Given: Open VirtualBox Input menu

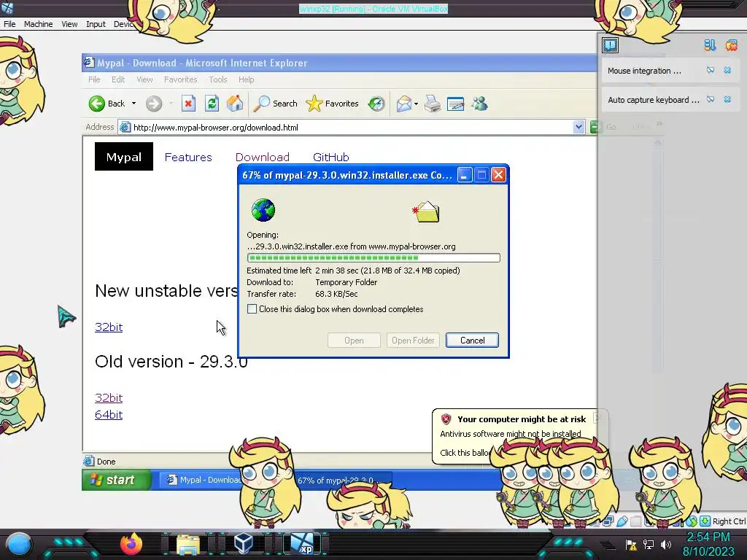Looking at the screenshot, I should pos(96,24).
